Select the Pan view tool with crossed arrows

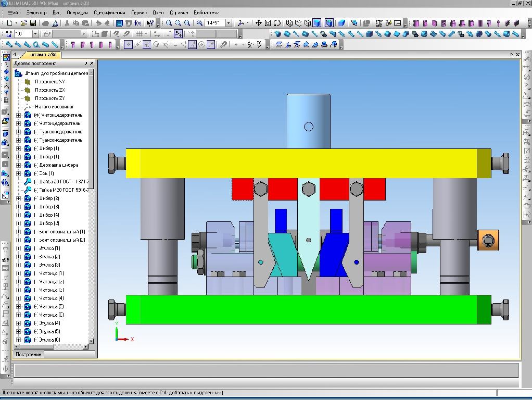pos(259,23)
